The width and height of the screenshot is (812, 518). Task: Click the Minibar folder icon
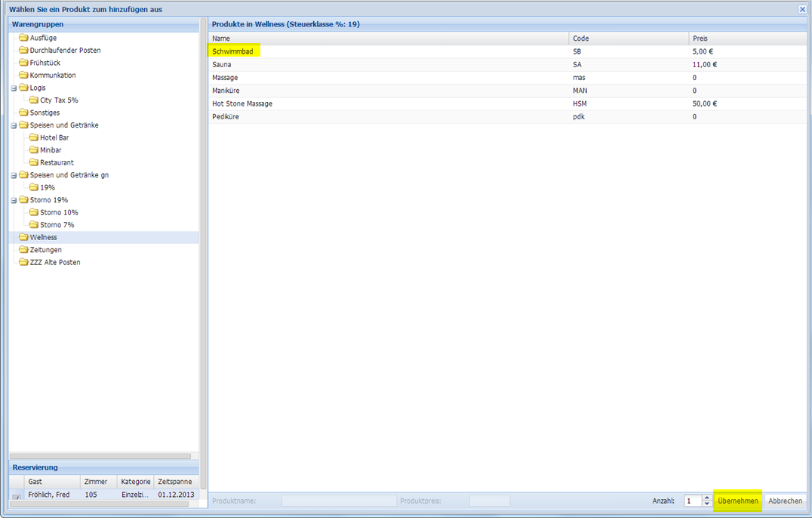[34, 150]
